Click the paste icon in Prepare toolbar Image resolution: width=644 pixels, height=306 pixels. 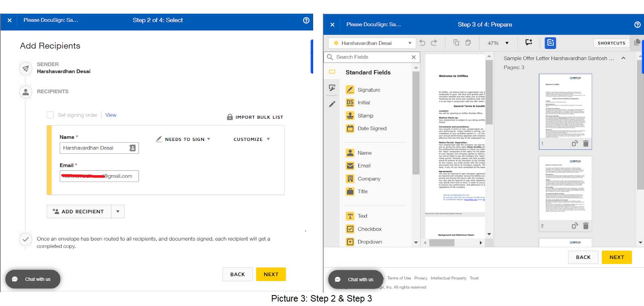[468, 43]
